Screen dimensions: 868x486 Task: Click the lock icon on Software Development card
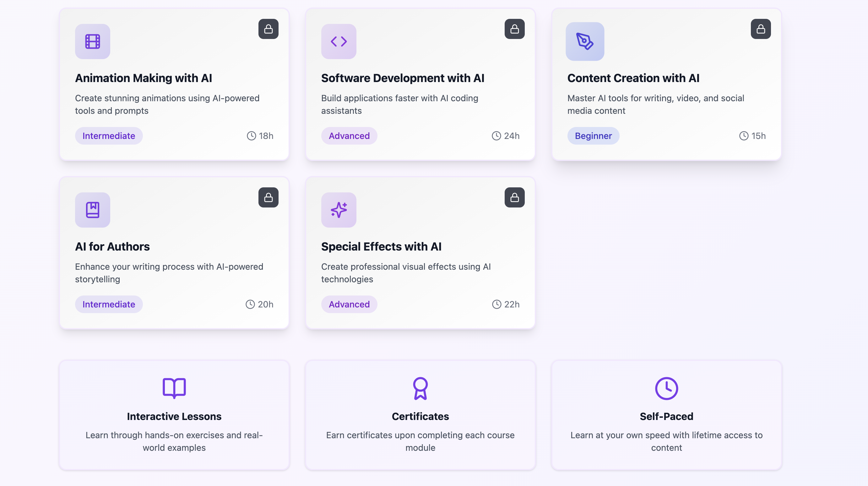(x=514, y=29)
